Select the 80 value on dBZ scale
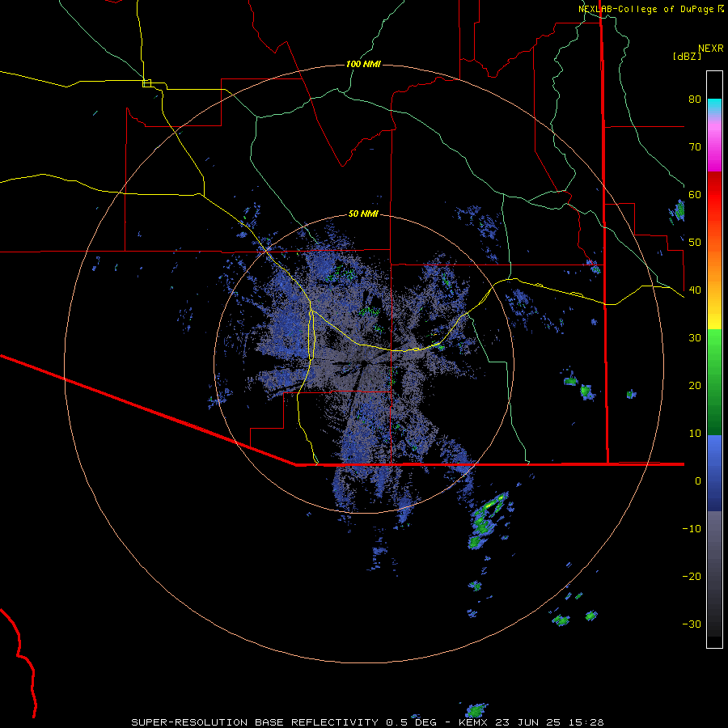Screen dimensions: 728x728 pyautogui.click(x=695, y=99)
